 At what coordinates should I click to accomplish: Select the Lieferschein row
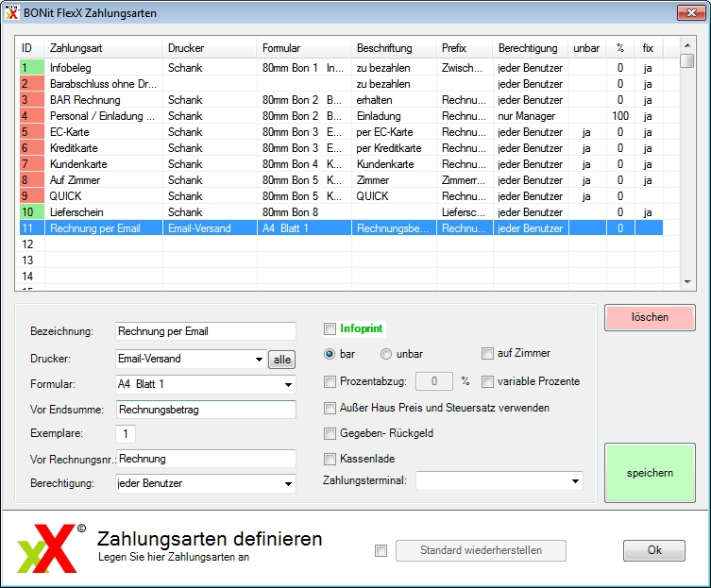[341, 212]
